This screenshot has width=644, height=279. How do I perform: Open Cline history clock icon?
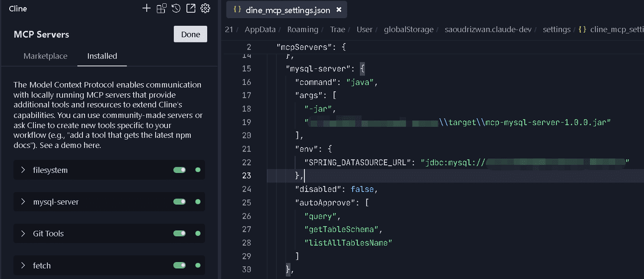[176, 8]
